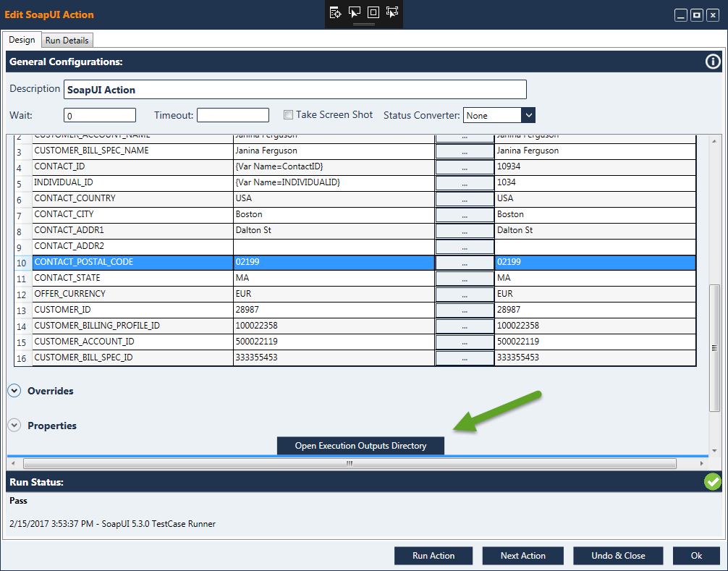Click the CUSTOMER_ACCOUNT_ID parameter cell
Viewport: 728px width, 571px height.
coord(132,342)
